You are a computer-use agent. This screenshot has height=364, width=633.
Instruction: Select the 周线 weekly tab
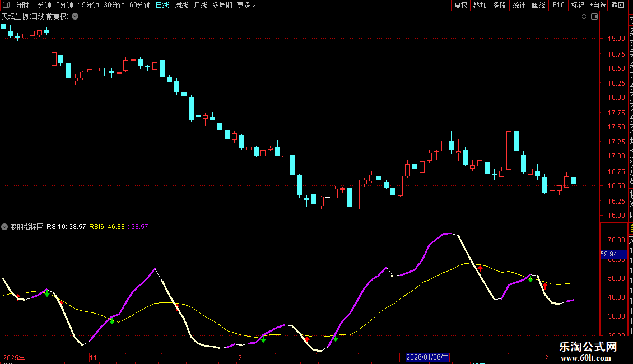(181, 5)
